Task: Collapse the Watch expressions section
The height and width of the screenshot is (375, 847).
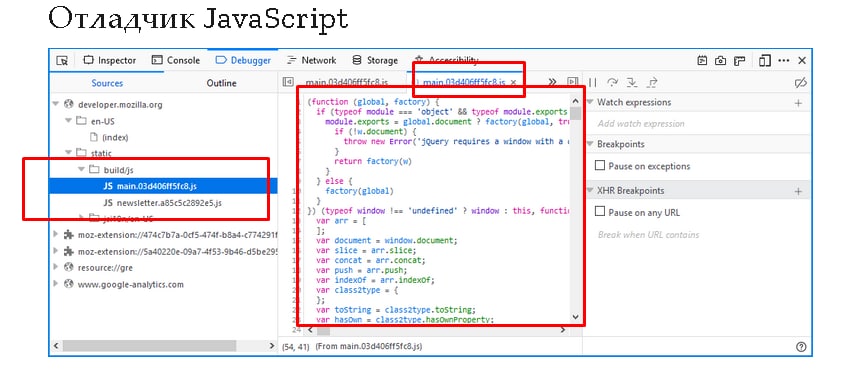Action: [x=590, y=102]
